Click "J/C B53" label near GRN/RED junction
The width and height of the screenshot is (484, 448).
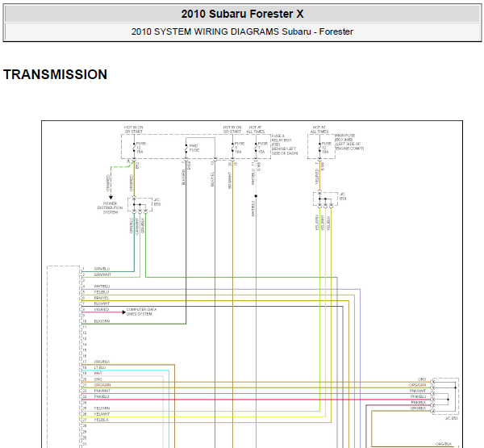click(x=157, y=202)
